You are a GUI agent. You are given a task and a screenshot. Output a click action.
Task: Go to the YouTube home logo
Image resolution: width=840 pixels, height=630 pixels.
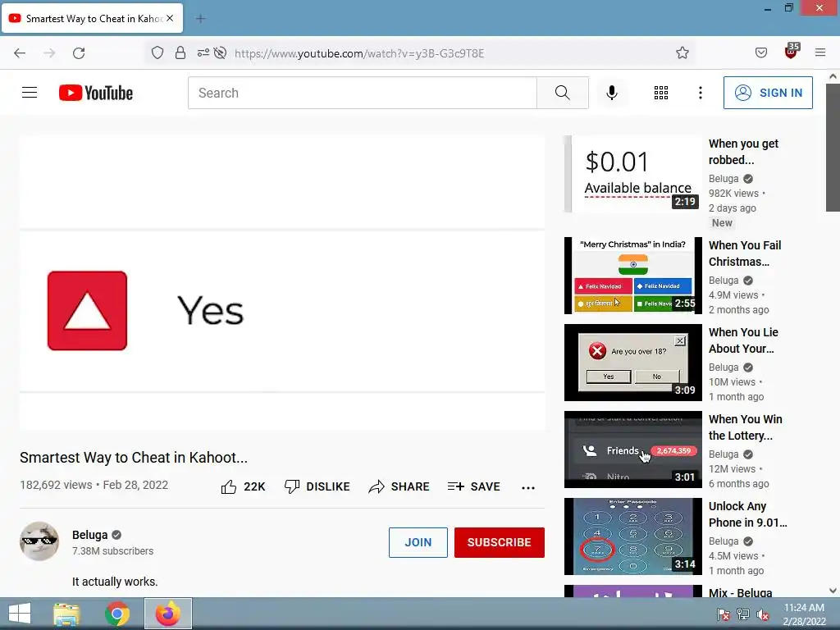point(96,93)
